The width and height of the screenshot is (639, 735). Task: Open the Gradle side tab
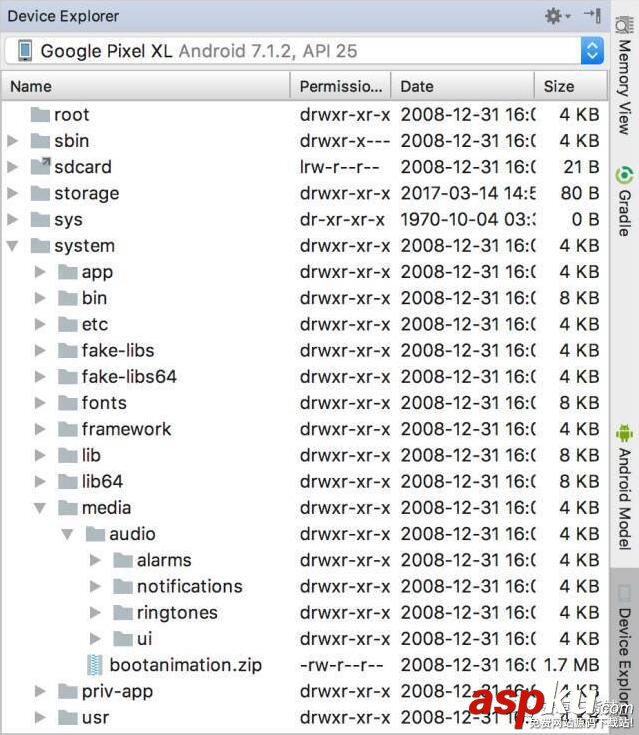coord(624,202)
